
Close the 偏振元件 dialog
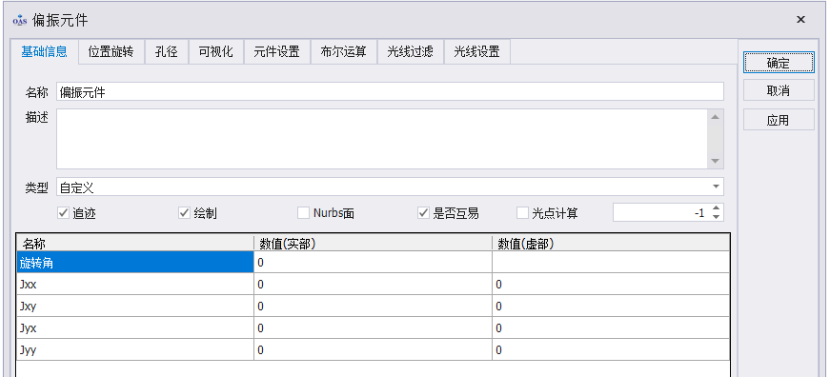click(x=800, y=20)
